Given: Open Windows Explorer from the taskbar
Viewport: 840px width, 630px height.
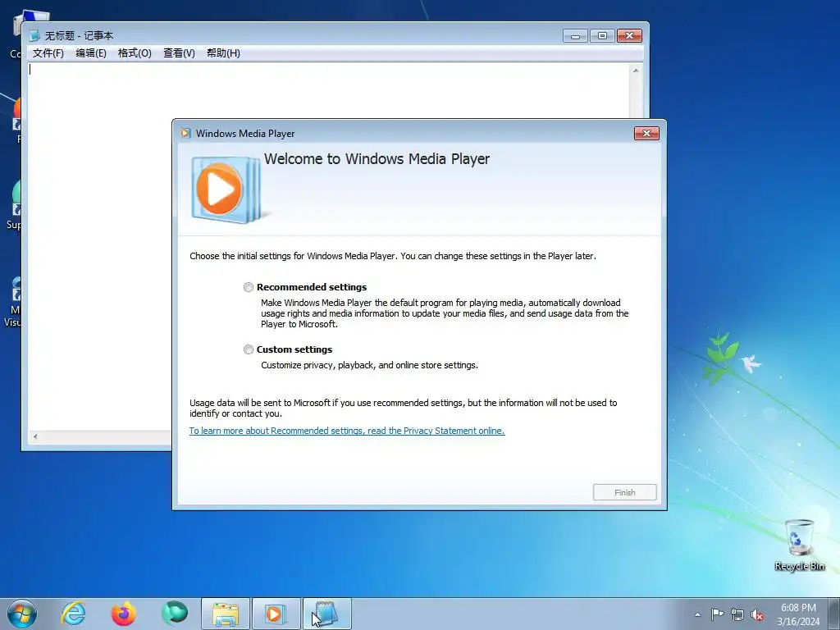Looking at the screenshot, I should [226, 614].
